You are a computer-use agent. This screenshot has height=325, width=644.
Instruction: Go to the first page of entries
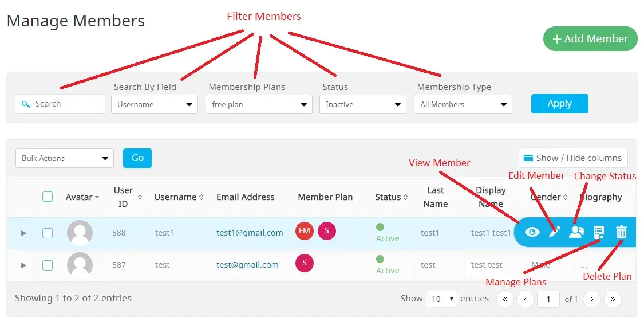[505, 299]
